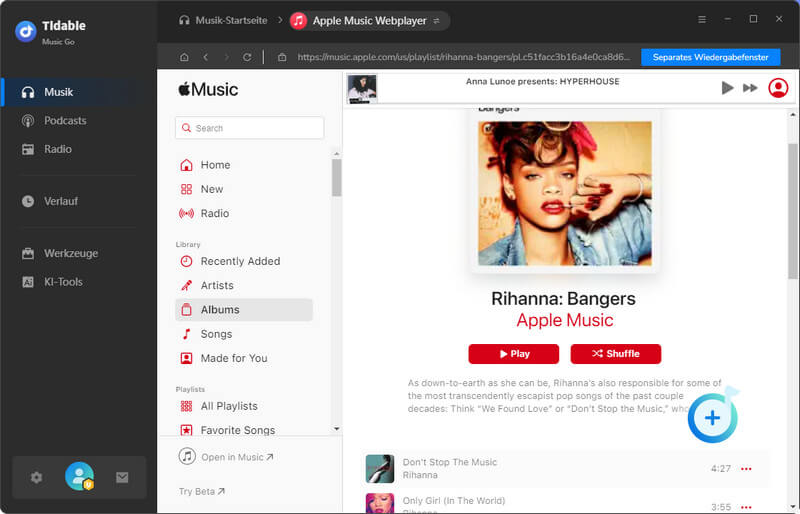800x514 pixels.
Task: Open more options for Only Girl track
Action: (746, 507)
